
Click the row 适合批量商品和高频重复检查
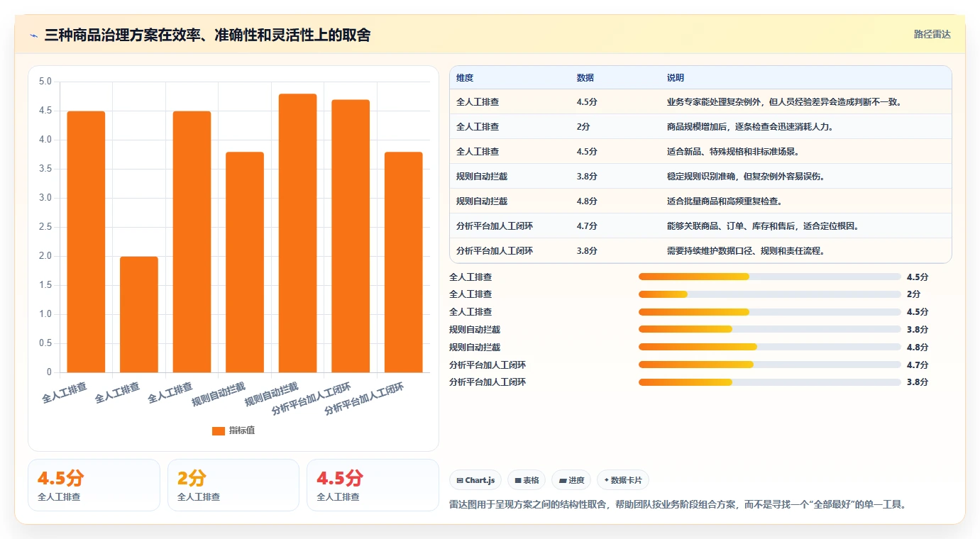point(700,201)
